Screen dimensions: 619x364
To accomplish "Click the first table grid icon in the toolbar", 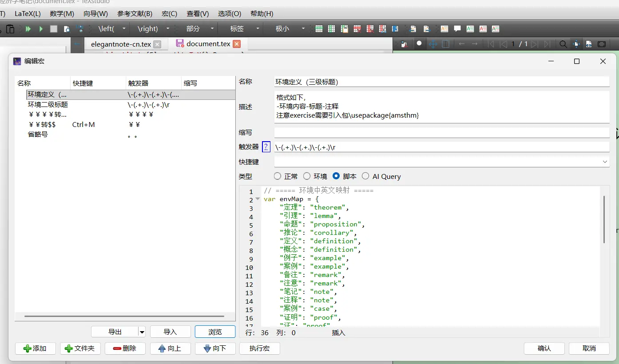I will 319,29.
